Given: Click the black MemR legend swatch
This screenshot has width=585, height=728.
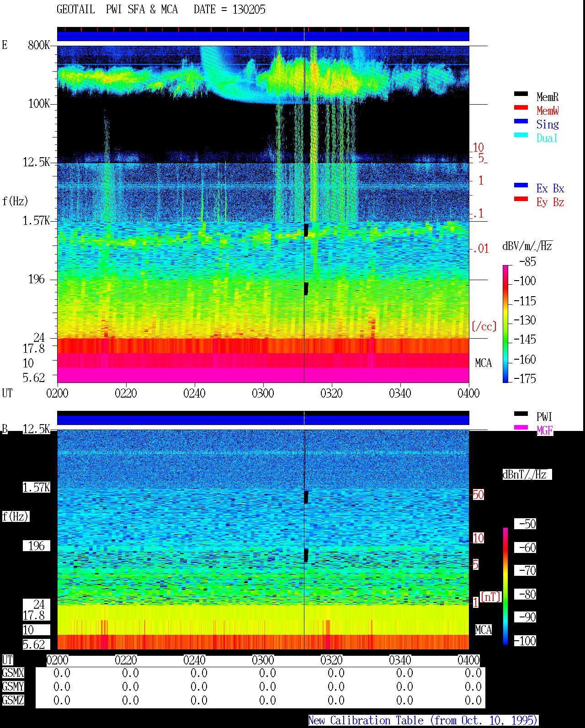Looking at the screenshot, I should coord(521,94).
